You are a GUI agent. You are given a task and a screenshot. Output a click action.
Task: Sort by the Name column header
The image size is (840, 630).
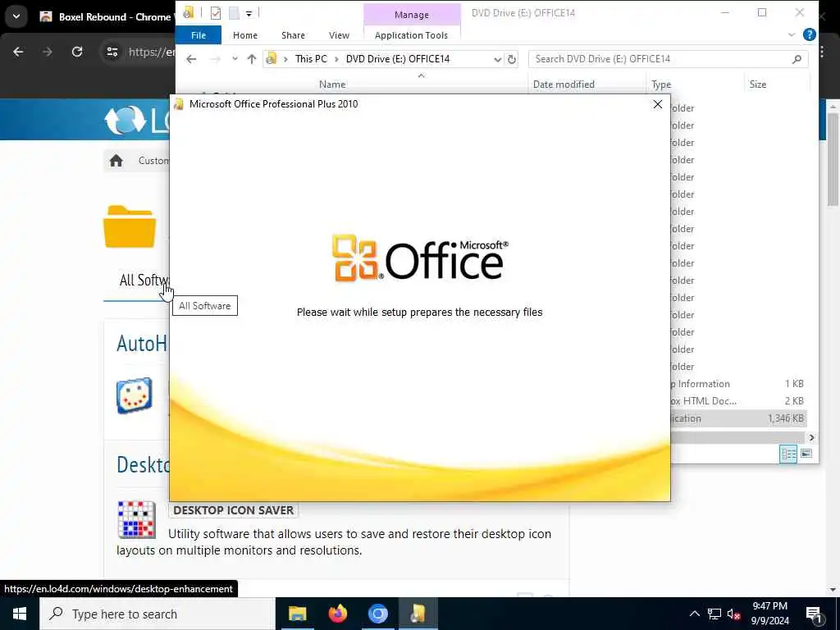point(332,84)
